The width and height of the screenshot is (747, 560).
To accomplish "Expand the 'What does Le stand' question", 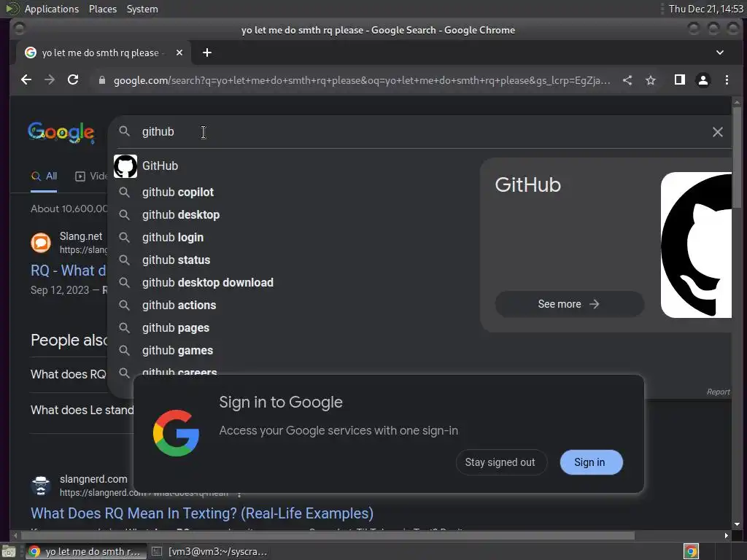I will coord(82,410).
